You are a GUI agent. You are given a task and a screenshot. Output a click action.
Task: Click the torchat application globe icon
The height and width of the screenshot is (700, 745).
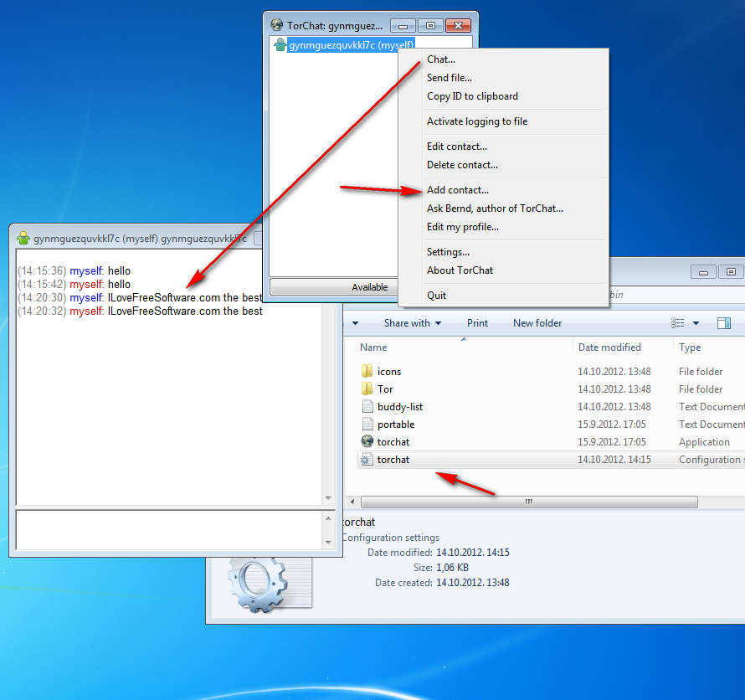click(367, 441)
